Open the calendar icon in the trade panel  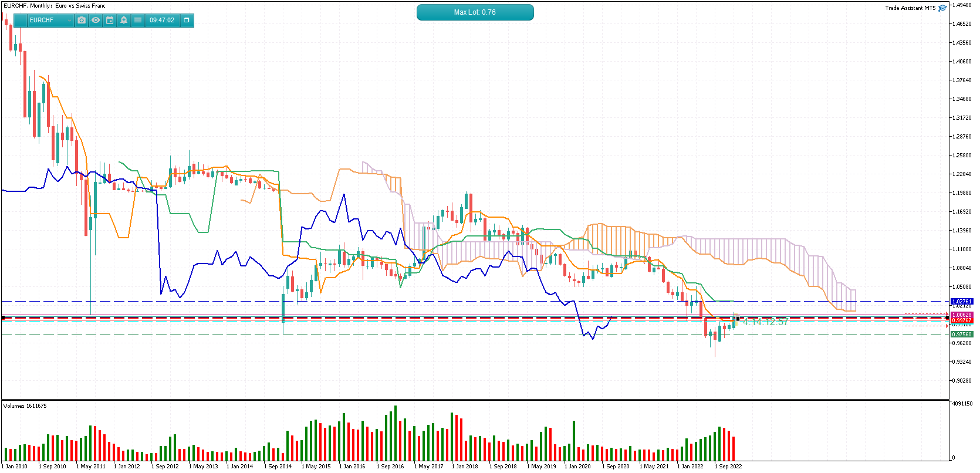pyautogui.click(x=110, y=20)
